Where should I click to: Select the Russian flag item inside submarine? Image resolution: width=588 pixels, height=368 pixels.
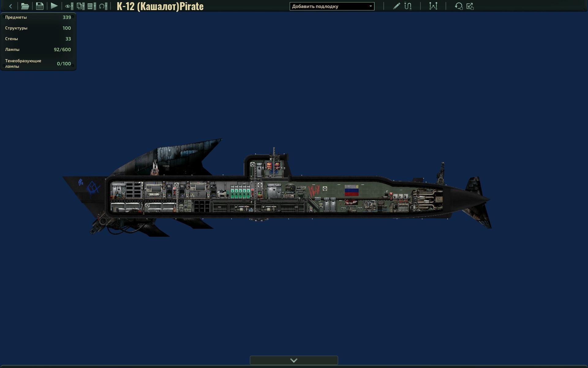click(x=352, y=190)
